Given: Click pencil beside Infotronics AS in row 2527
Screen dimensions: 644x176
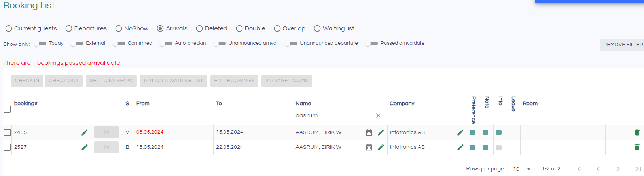Looking at the screenshot, I should click(x=460, y=147).
